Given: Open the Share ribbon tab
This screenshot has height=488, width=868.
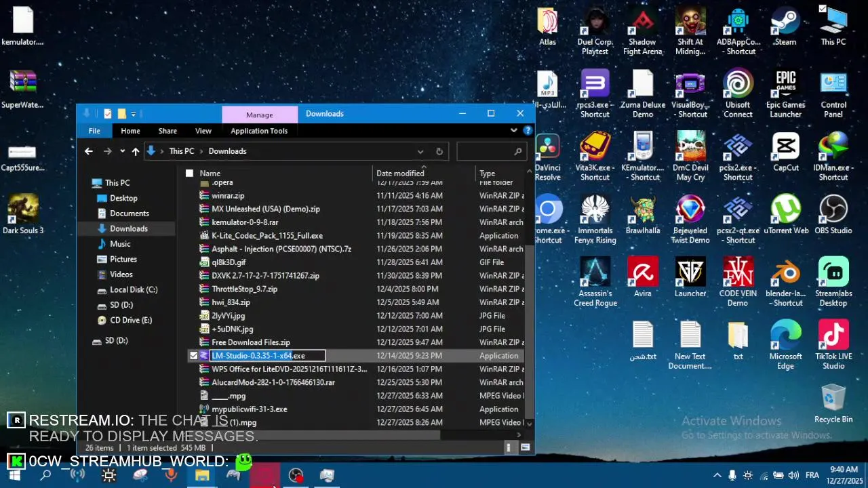Looking at the screenshot, I should 167,131.
